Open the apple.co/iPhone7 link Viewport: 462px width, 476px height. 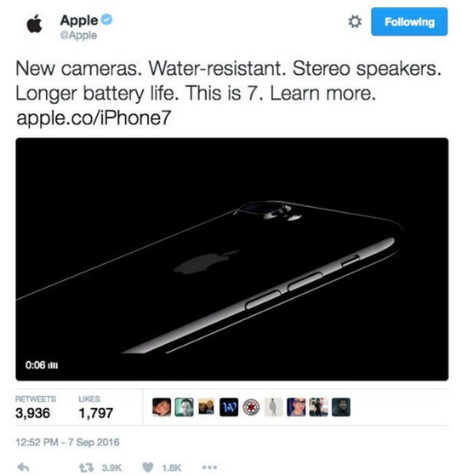[x=94, y=118]
